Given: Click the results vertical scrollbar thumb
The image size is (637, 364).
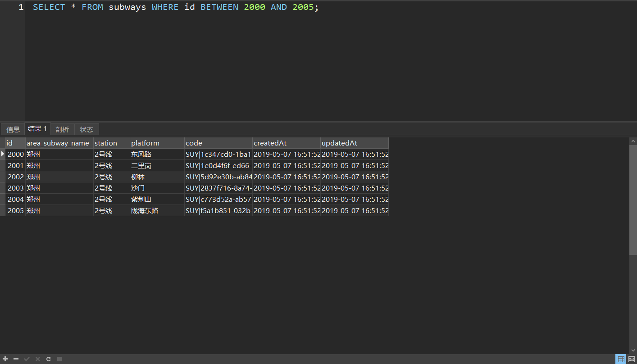Looking at the screenshot, I should (633, 200).
